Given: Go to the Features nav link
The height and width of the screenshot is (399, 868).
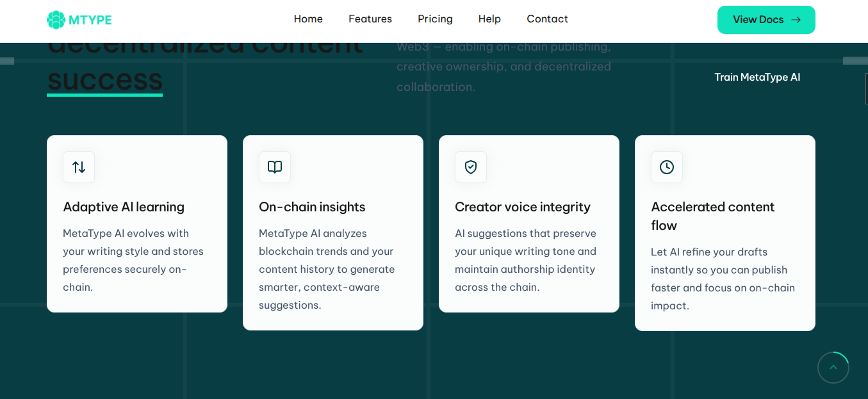Looking at the screenshot, I should click(370, 19).
